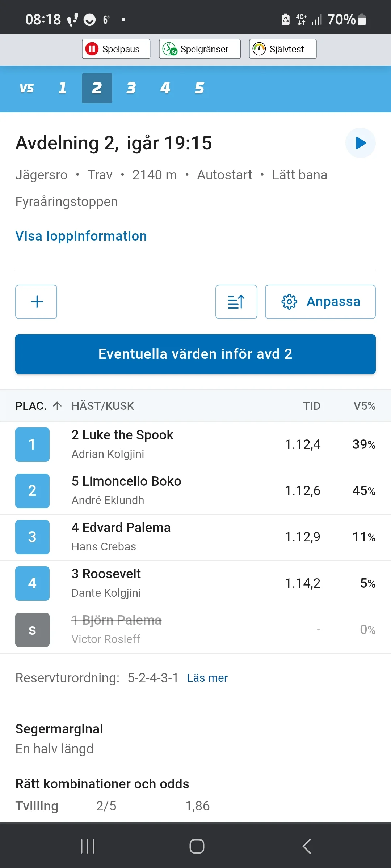
Task: Expand Visa loppinformation
Action: click(x=81, y=236)
